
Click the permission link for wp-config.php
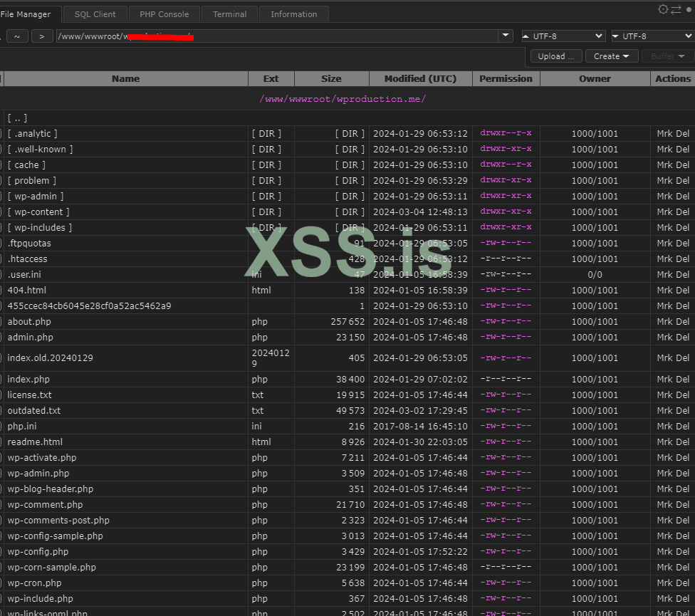(506, 551)
